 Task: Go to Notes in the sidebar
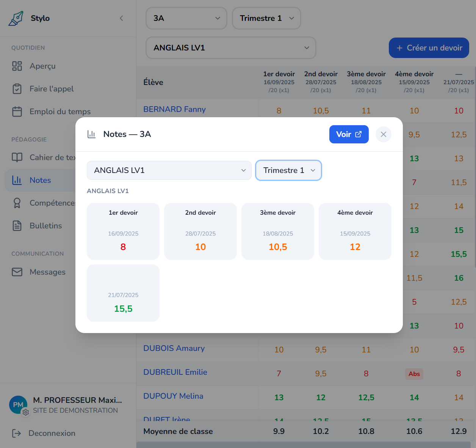(40, 180)
